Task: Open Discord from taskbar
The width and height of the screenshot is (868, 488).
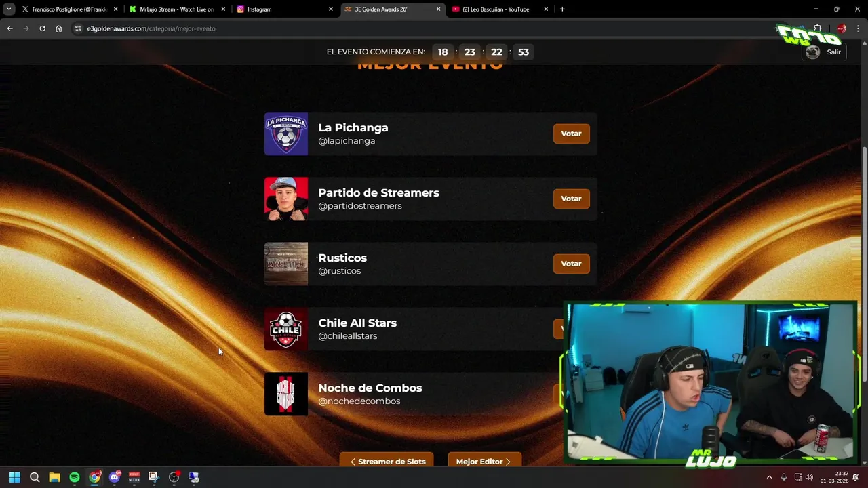Action: (x=115, y=477)
